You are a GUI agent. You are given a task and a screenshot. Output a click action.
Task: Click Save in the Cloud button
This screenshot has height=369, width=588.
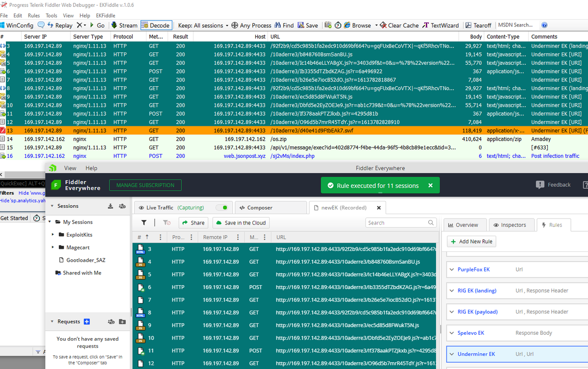click(x=241, y=222)
